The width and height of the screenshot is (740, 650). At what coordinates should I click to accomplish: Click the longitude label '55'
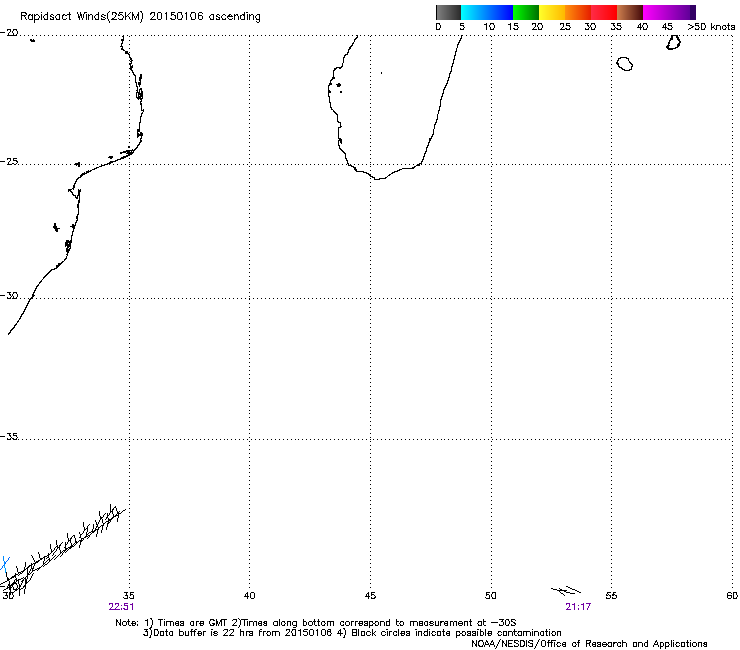611,595
